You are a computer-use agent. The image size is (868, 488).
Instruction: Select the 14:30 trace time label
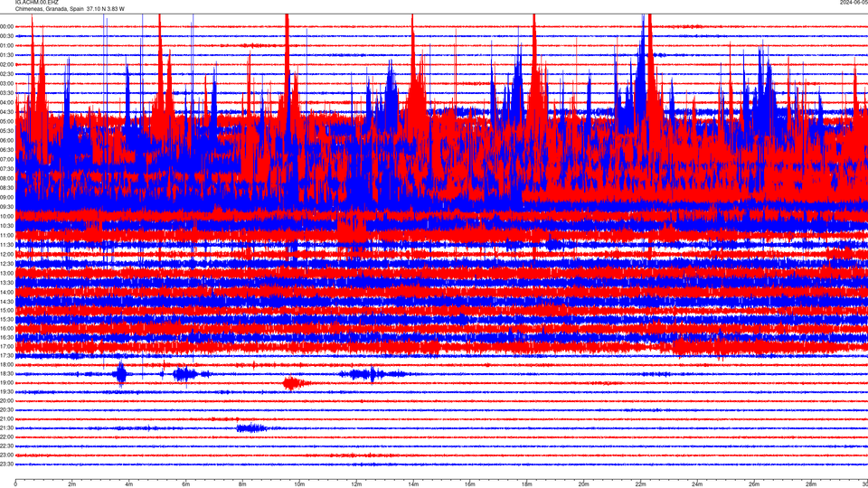click(7, 302)
